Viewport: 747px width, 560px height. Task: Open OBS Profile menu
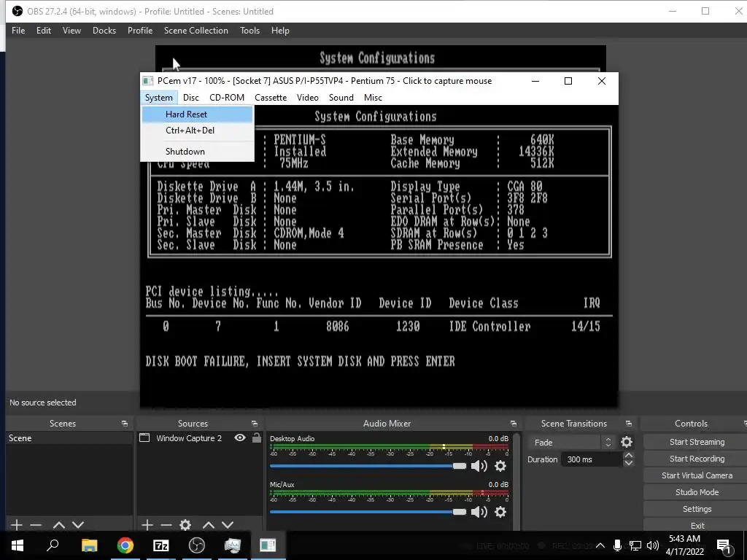[140, 31]
